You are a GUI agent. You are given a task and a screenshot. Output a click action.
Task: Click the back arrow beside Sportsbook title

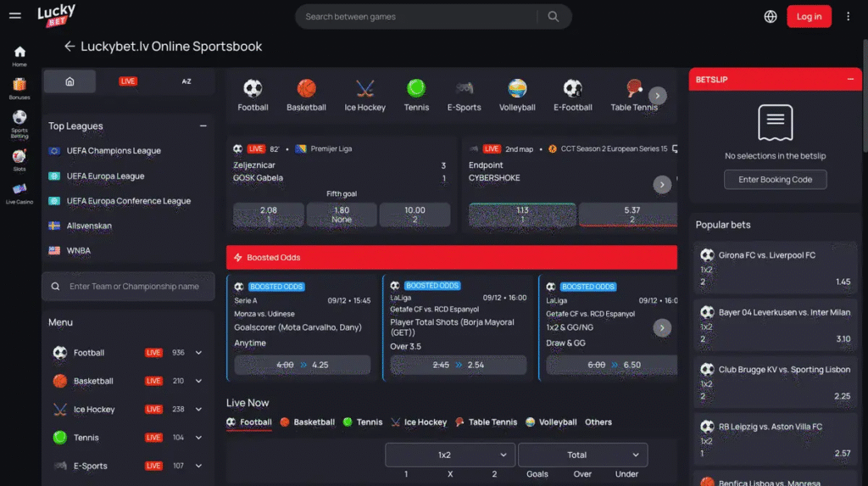(x=70, y=47)
